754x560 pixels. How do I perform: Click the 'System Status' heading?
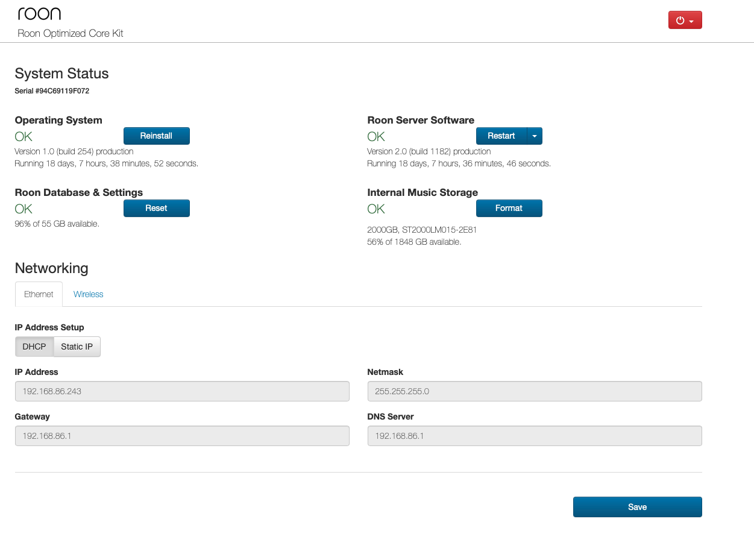[62, 74]
